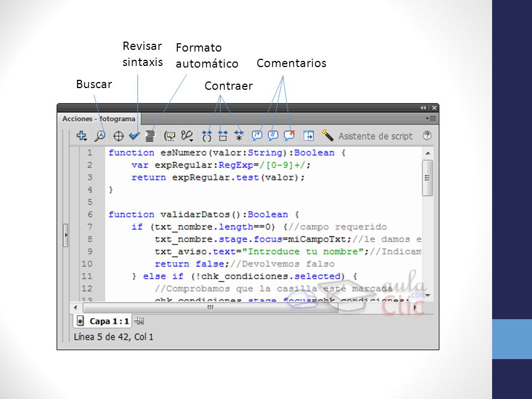Click line 8 txt_nombre.stage.focus code
Image resolution: width=532 pixels, height=399 pixels.
(288, 239)
